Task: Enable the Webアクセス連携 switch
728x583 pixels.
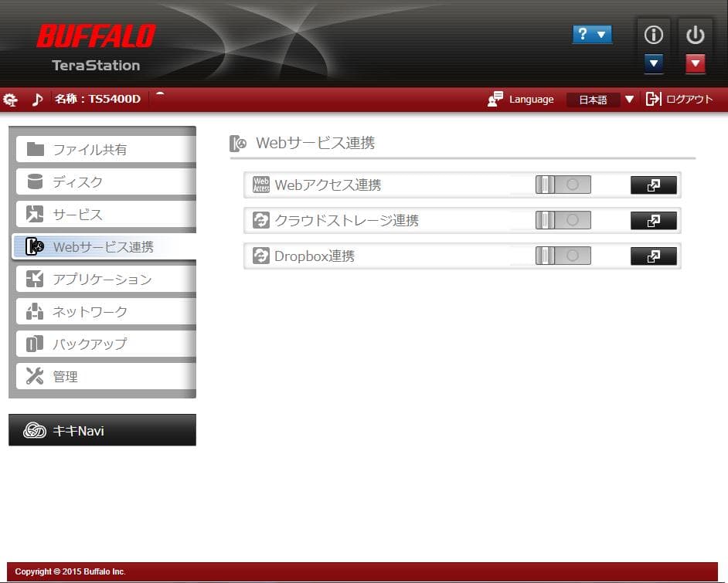Action: (x=562, y=184)
